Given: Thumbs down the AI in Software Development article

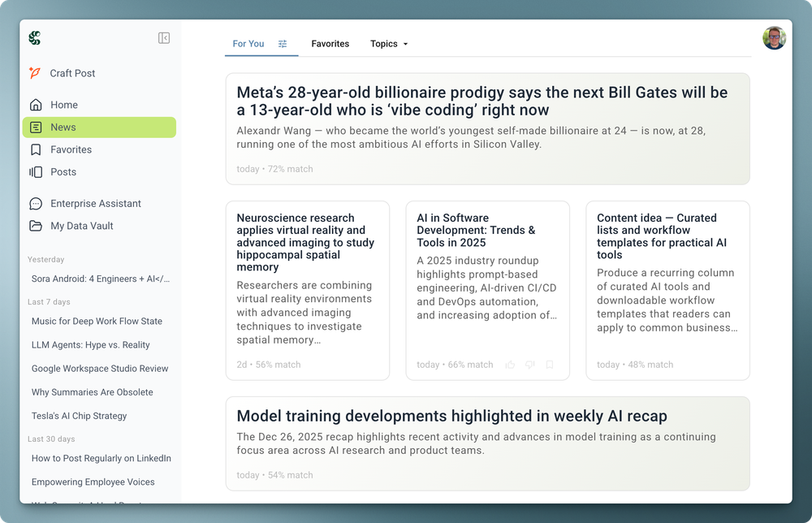Looking at the screenshot, I should (529, 365).
